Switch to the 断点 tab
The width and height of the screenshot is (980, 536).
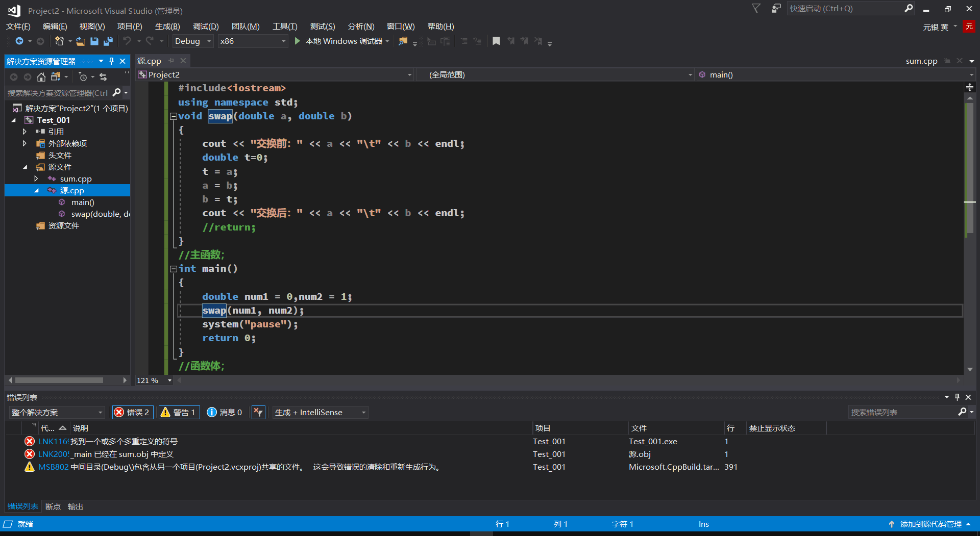[53, 506]
